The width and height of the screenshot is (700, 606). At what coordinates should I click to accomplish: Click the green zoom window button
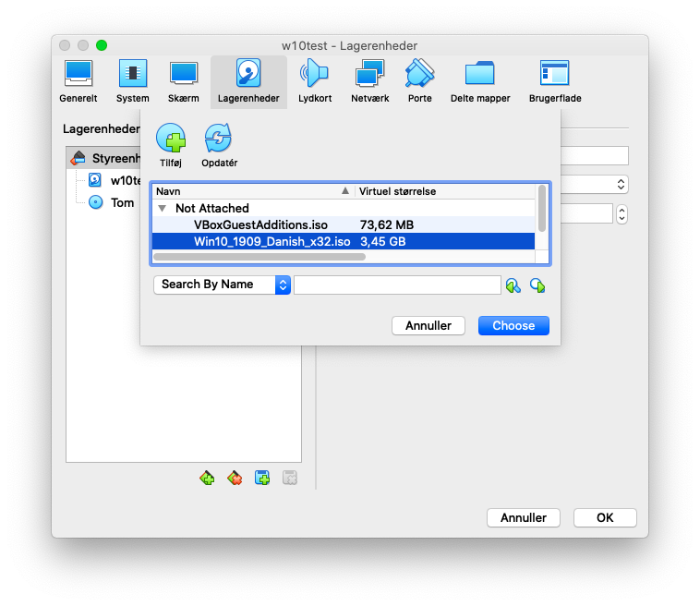[x=102, y=45]
